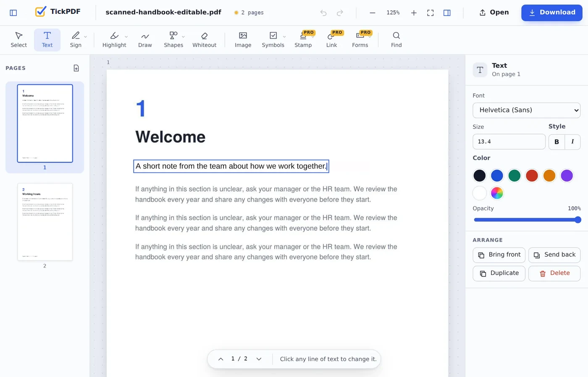Open the Symbols tool

pyautogui.click(x=273, y=40)
